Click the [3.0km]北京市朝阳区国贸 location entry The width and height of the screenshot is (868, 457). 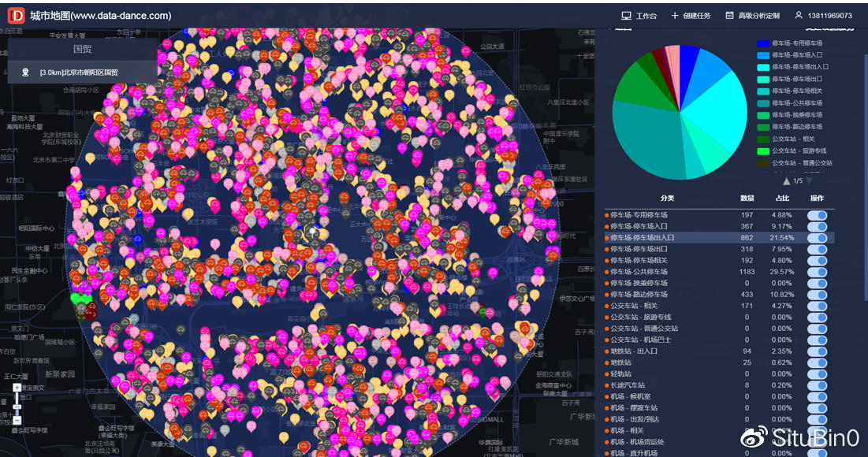tap(79, 72)
